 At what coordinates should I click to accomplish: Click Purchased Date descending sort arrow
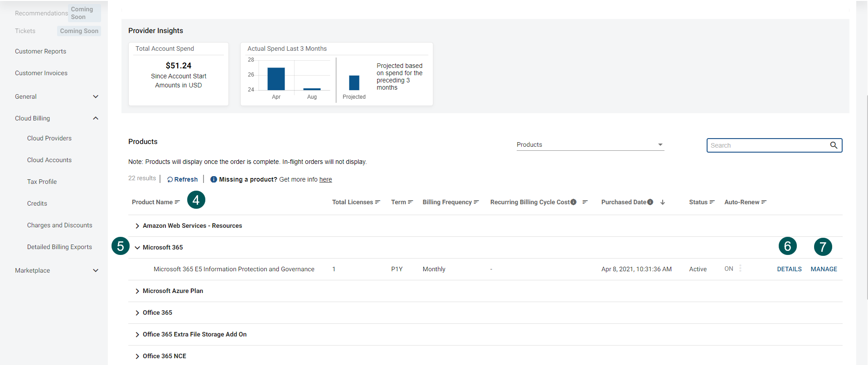click(663, 202)
